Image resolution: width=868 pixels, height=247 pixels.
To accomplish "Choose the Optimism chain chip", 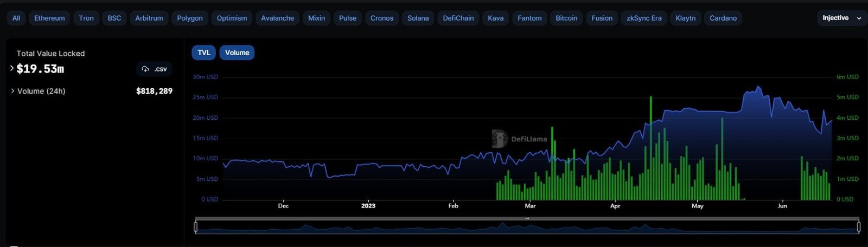I will pos(232,18).
